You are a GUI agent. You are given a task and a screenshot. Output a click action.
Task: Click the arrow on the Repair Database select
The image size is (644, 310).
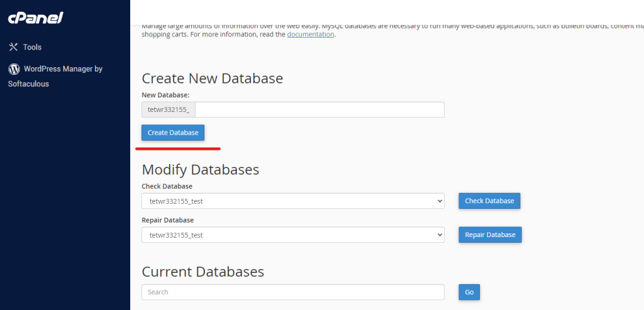coord(438,235)
